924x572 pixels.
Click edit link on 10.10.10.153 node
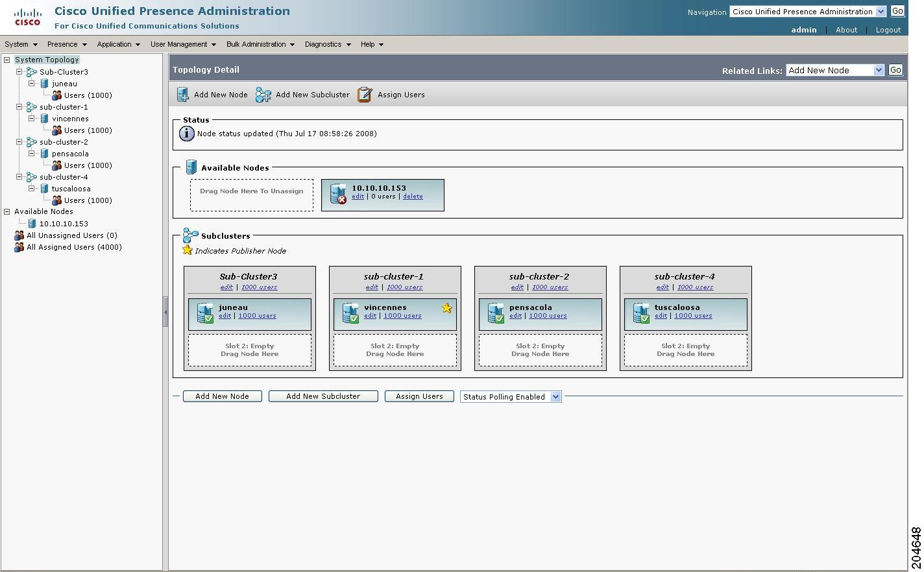[x=358, y=197]
